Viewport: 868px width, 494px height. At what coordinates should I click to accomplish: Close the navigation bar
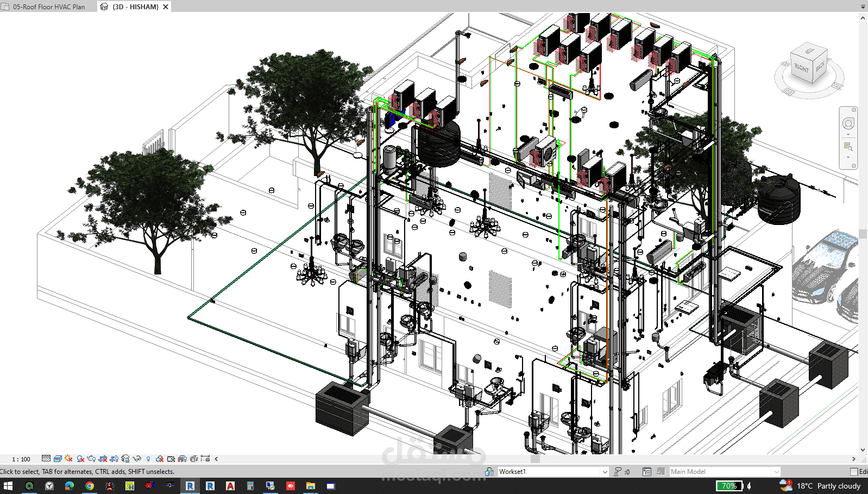[854, 110]
